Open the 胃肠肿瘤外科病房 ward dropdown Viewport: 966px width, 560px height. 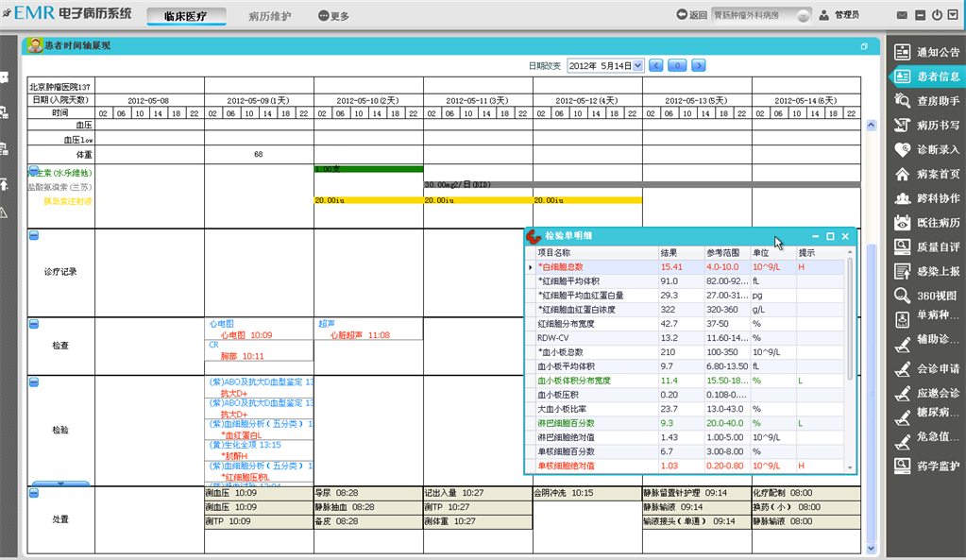(x=803, y=16)
